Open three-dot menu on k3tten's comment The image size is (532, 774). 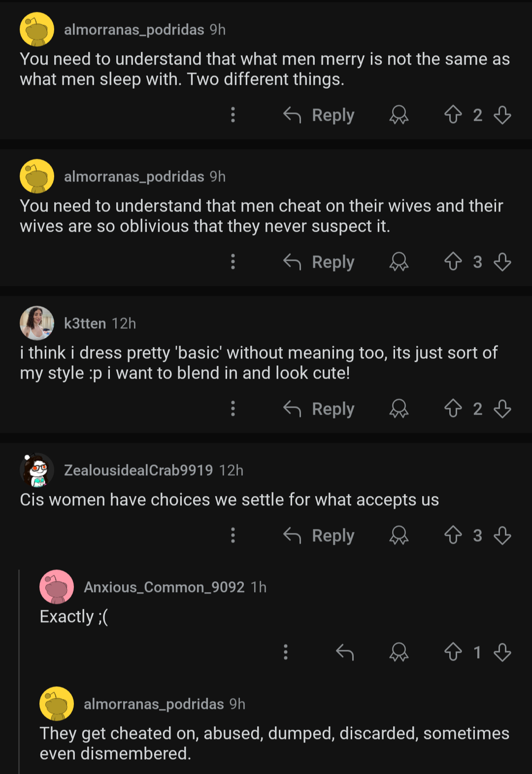(233, 409)
